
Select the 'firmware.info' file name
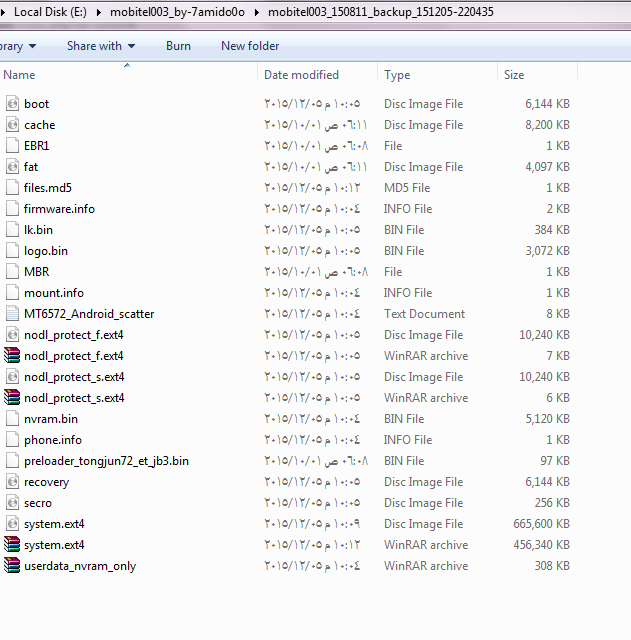(59, 209)
